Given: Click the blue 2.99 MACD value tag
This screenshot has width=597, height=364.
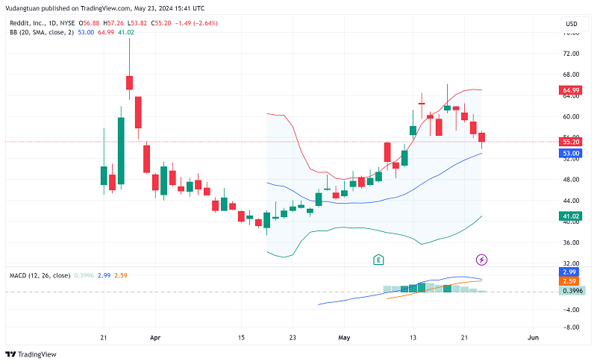Looking at the screenshot, I should pos(571,272).
